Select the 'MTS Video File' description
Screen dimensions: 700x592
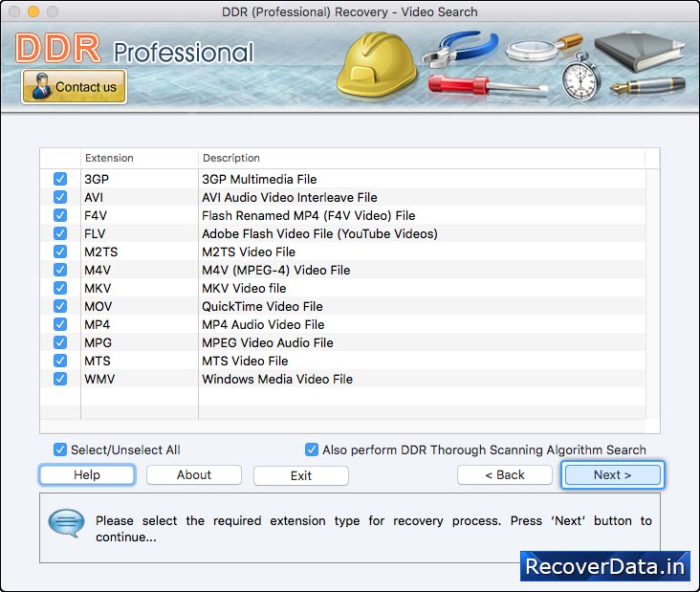click(245, 361)
